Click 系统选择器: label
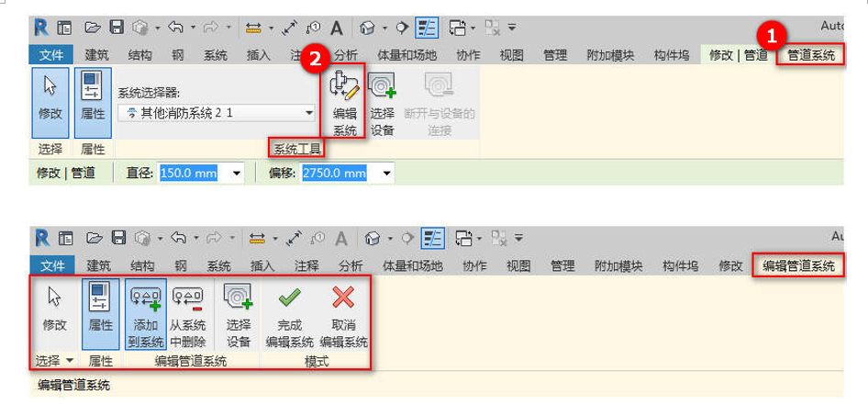868x417 pixels. (x=150, y=93)
